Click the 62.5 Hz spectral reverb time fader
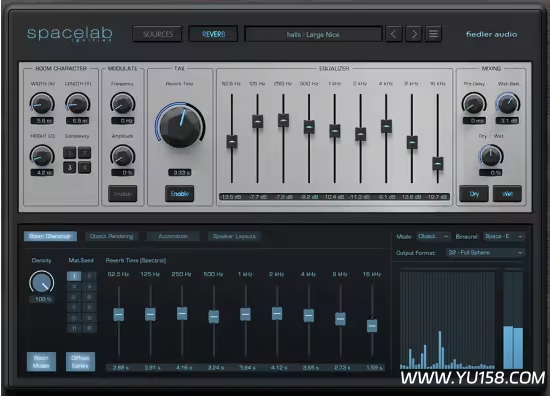This screenshot has height=396, width=550. pyautogui.click(x=119, y=315)
